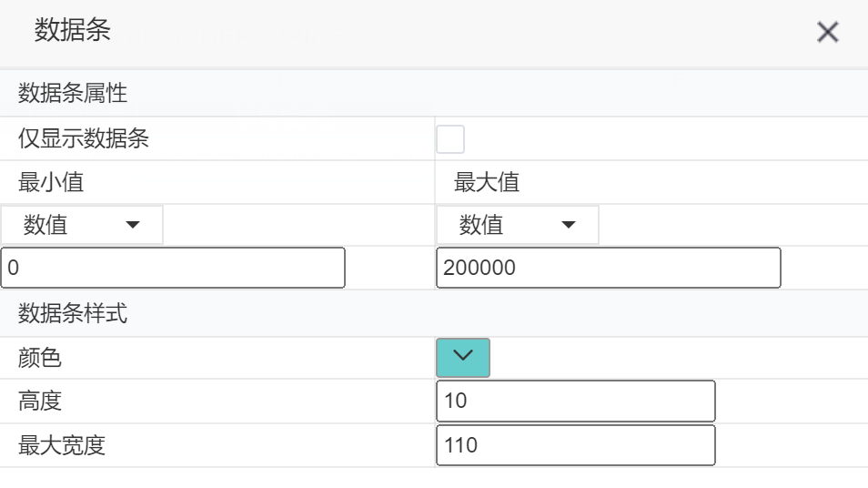Click the 最大宽度 row label
This screenshot has width=868, height=488.
tap(62, 445)
